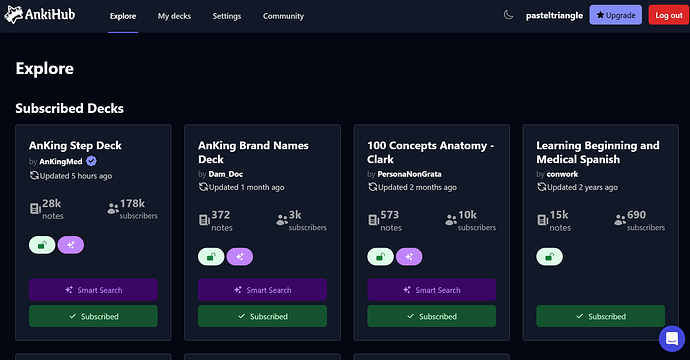Click Subscribed button on AnKing Step Deck
Viewport: 690px width, 360px height.
[x=93, y=316]
